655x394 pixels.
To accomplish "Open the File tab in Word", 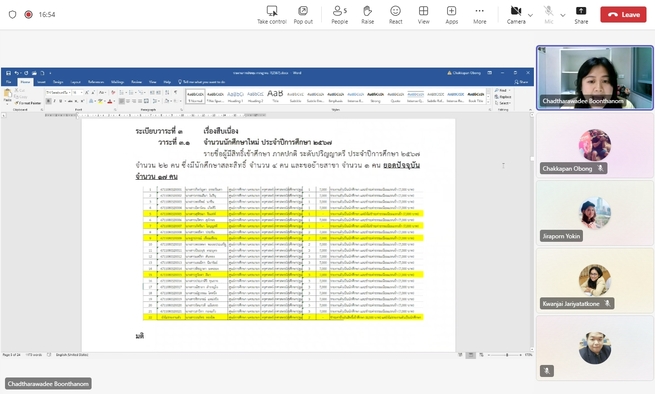I will [x=9, y=82].
